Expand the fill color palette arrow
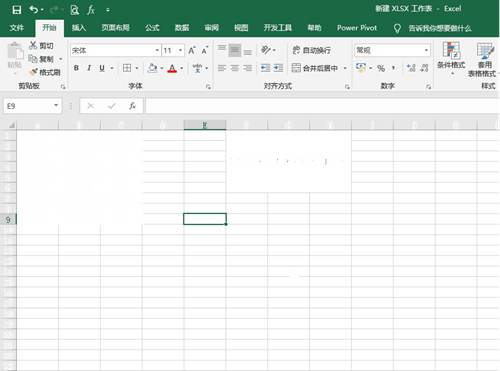500x371 pixels. pos(162,68)
